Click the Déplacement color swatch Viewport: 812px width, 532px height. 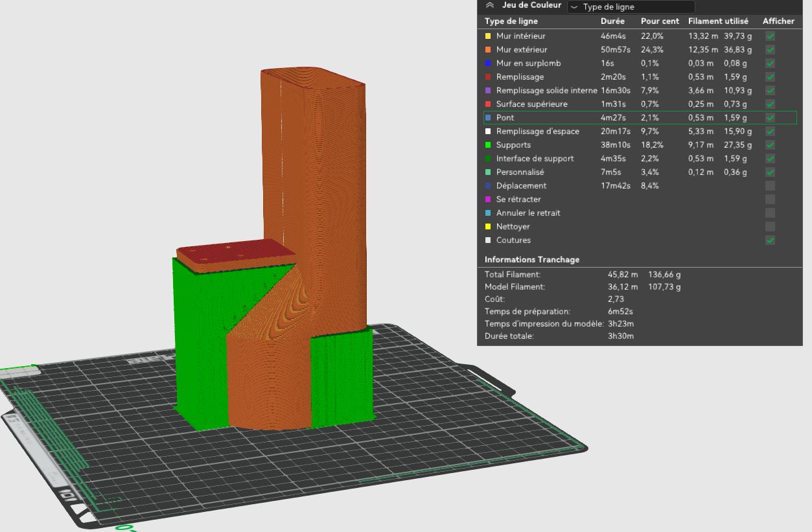(x=488, y=186)
